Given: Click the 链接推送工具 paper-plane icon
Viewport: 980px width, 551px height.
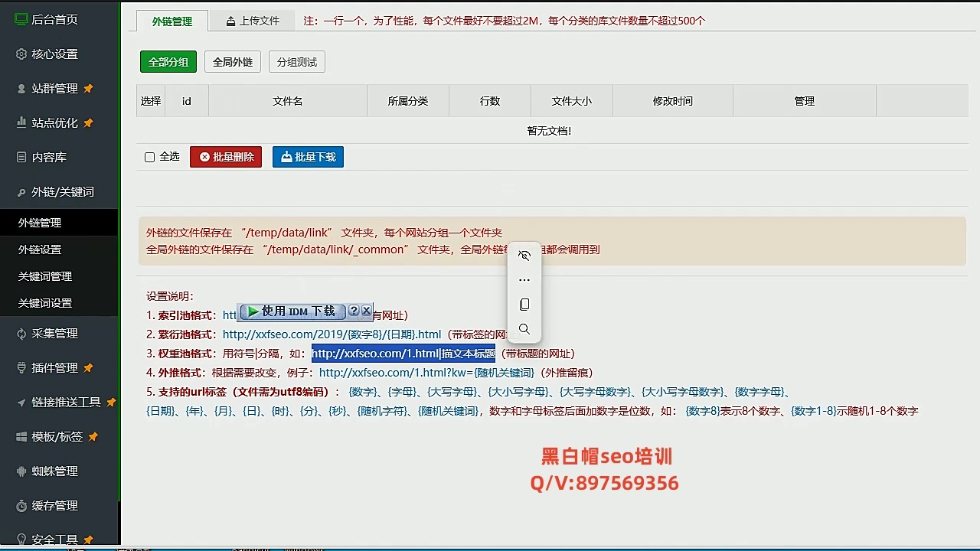Looking at the screenshot, I should pos(21,403).
